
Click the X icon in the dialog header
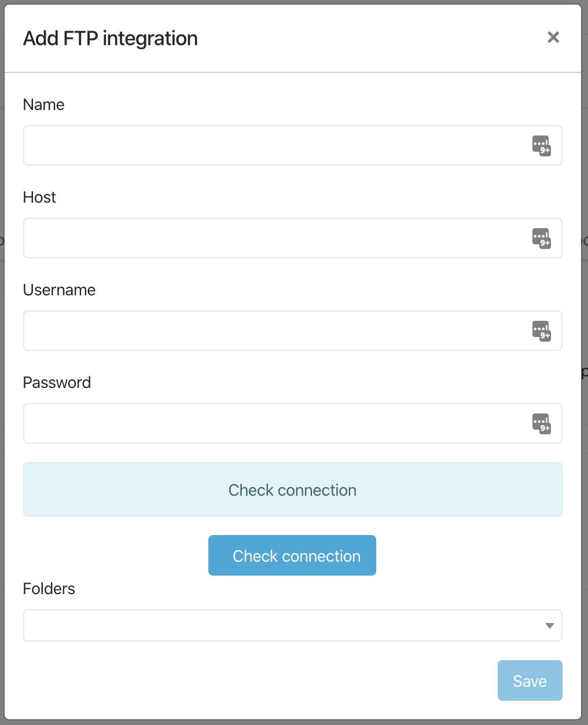tap(553, 37)
